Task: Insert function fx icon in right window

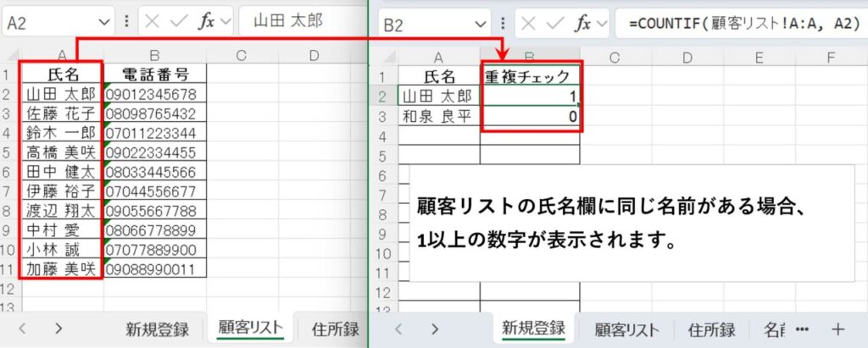Action: point(583,25)
